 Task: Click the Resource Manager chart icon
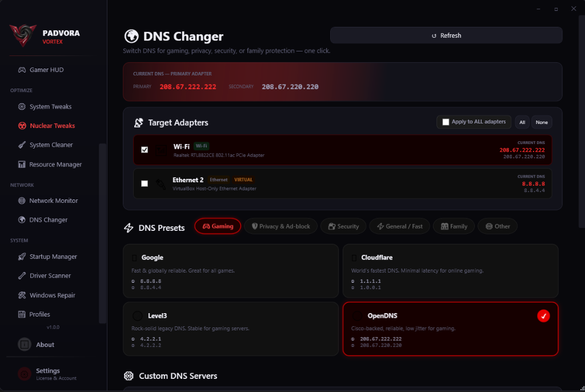point(22,164)
